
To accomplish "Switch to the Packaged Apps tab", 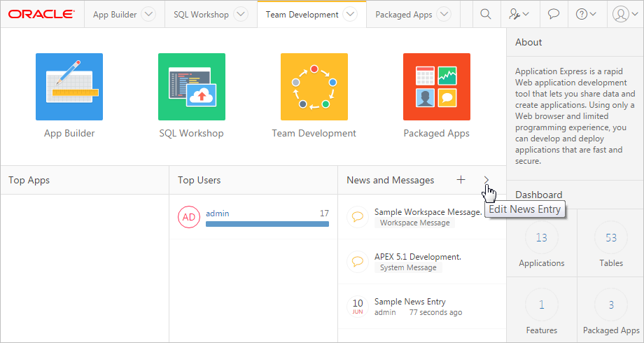I will pyautogui.click(x=403, y=14).
